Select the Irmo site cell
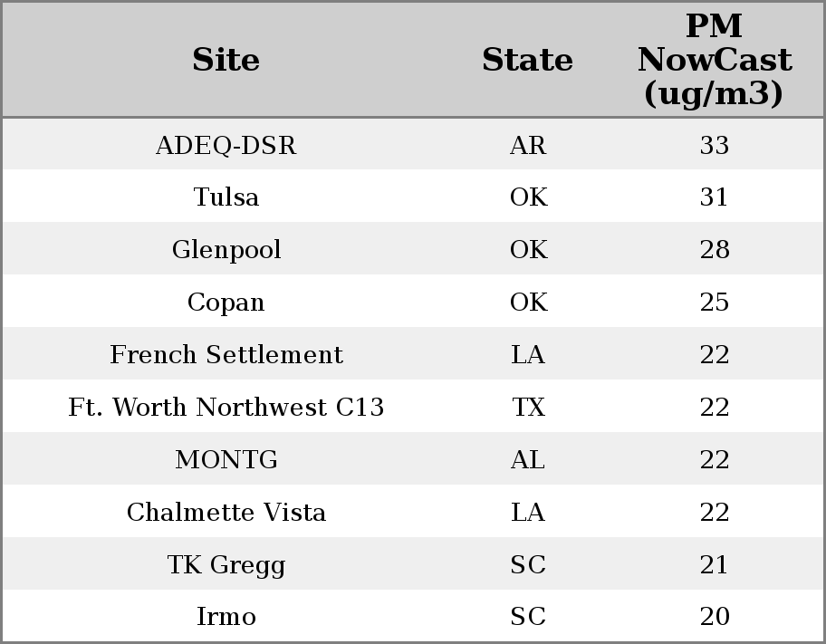Screen dimensions: 826x644 tap(226, 617)
